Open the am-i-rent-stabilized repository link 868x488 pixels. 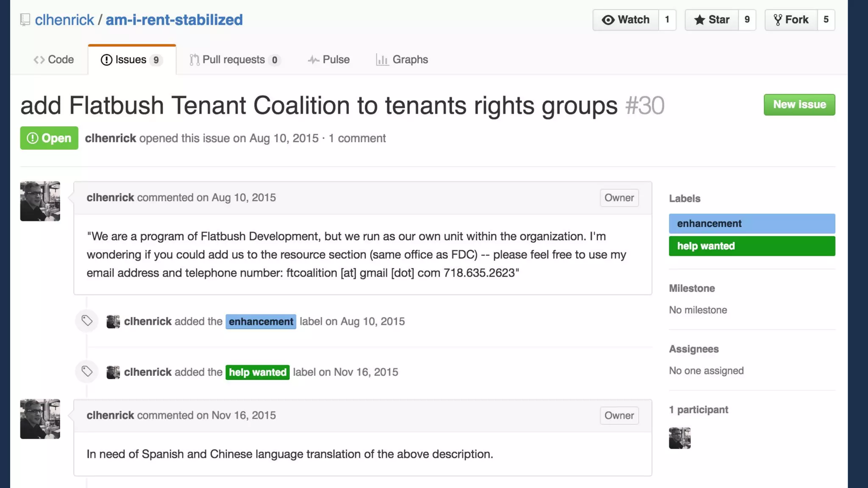pos(174,20)
